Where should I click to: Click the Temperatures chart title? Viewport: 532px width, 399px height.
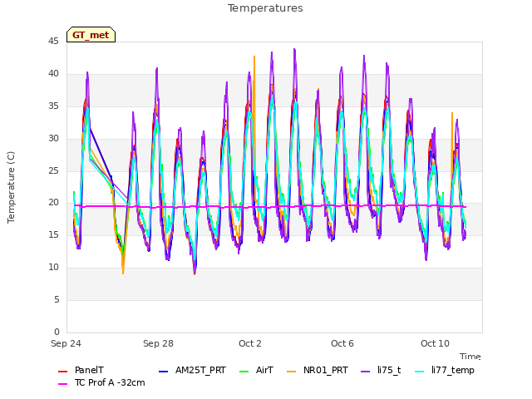[x=265, y=8]
